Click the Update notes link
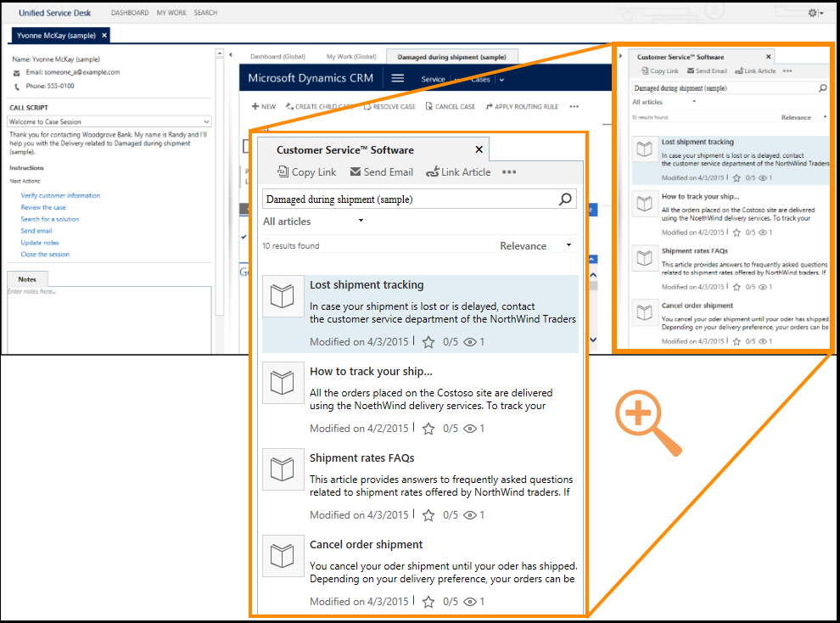The image size is (840, 623). pos(40,243)
